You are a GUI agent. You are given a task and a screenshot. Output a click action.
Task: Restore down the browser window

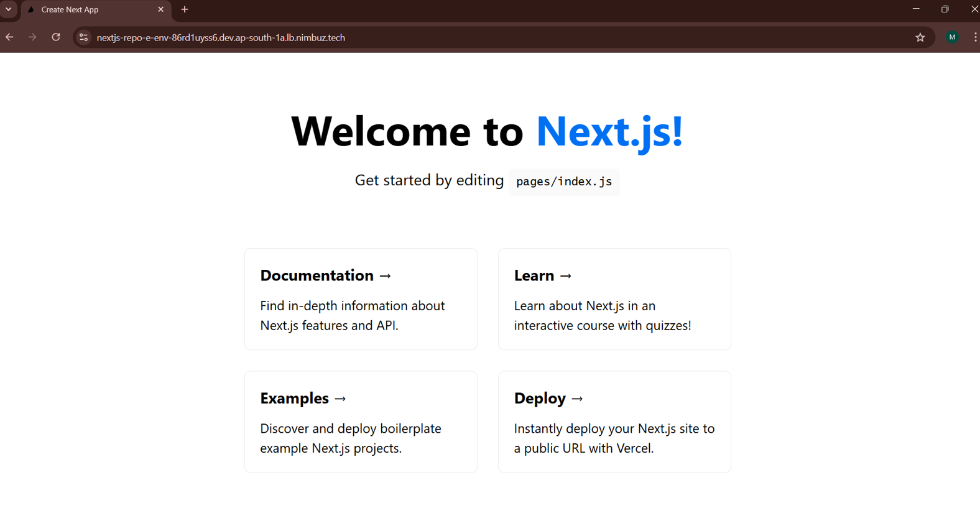tap(945, 9)
